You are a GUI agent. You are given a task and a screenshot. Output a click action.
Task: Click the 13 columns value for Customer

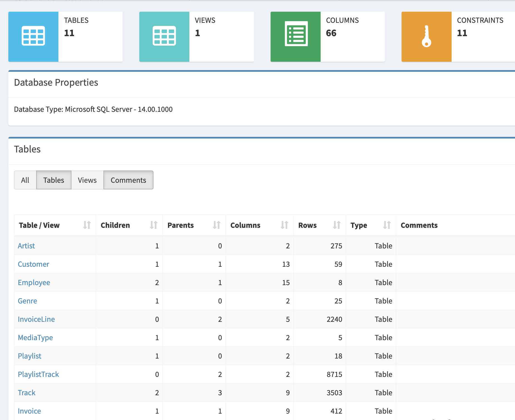(x=286, y=264)
